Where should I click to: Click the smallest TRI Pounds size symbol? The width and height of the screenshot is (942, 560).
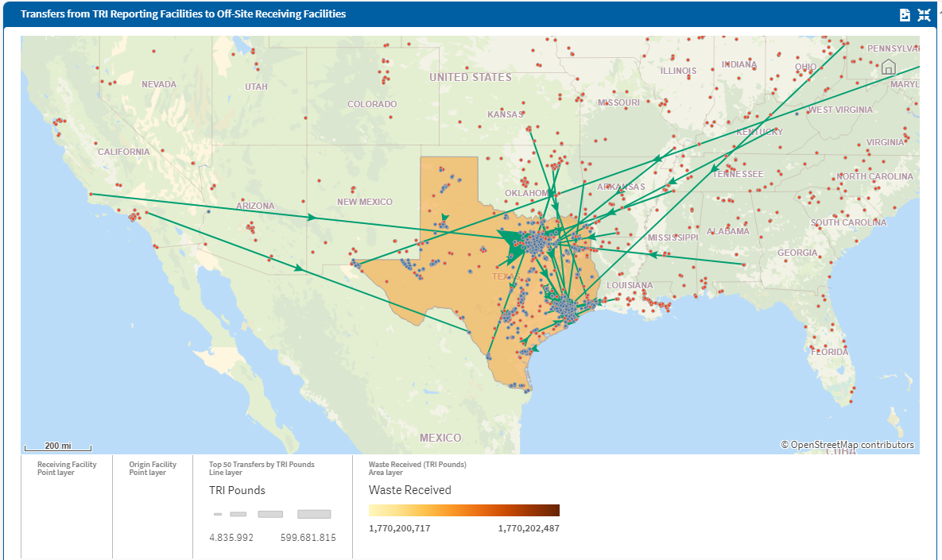coord(216,513)
